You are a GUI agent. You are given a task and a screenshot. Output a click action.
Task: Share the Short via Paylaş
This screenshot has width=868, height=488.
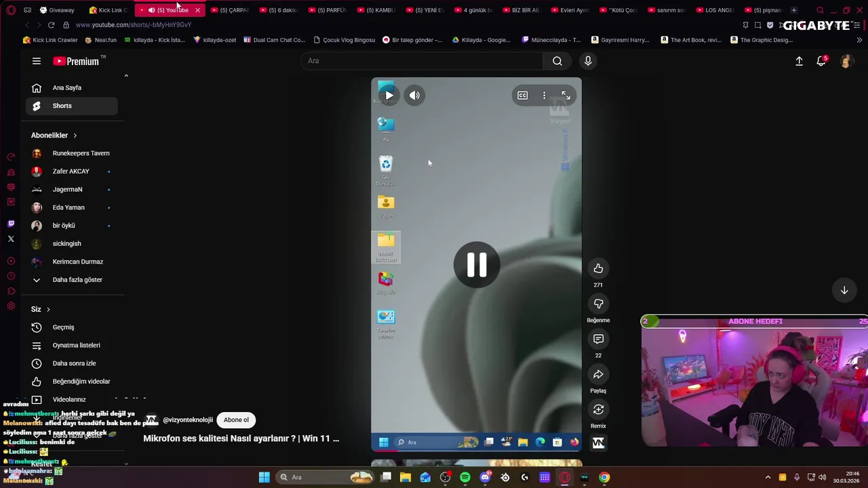(598, 374)
